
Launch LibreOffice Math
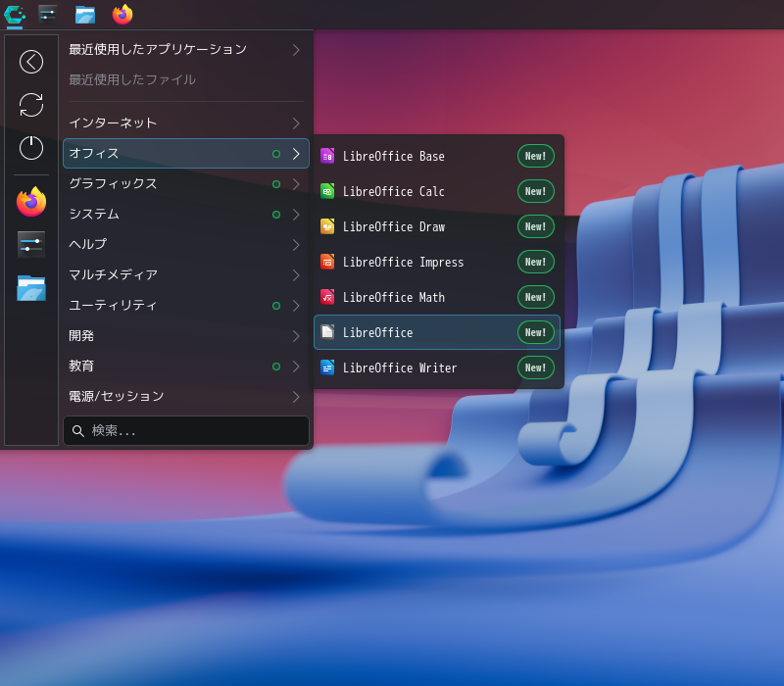click(x=436, y=297)
